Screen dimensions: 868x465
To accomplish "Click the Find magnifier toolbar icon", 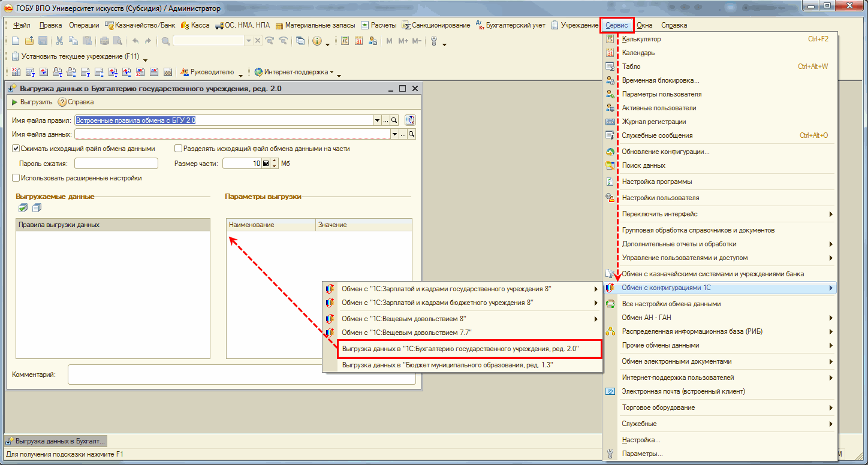I will tap(166, 41).
